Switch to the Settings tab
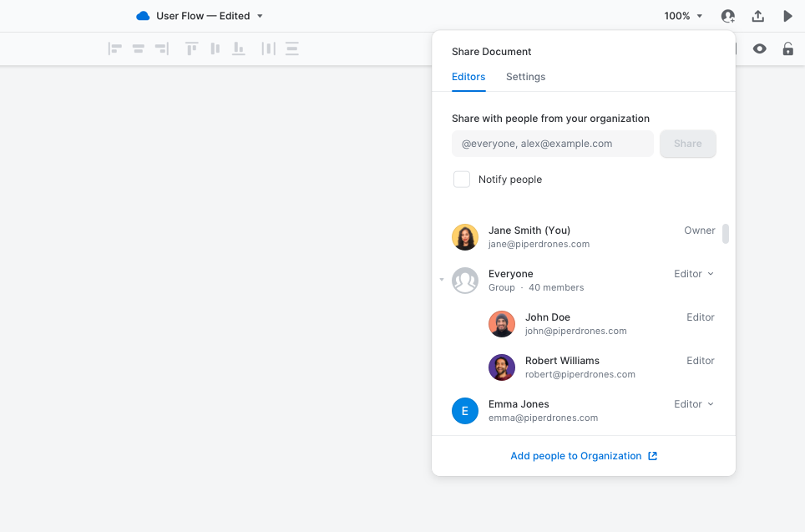Screen dimensions: 805x532 click(525, 77)
